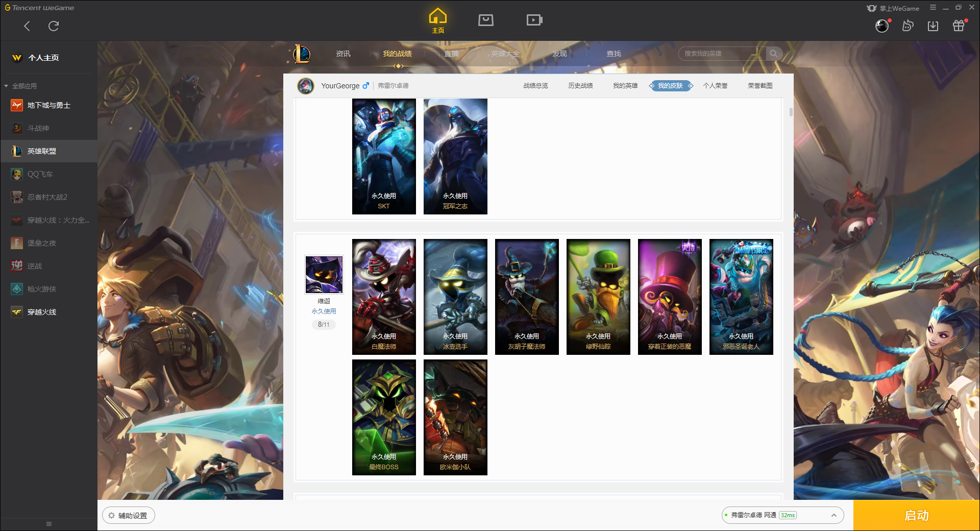980x531 pixels.
Task: Click the skins list scrollbar thumb
Action: [791, 112]
